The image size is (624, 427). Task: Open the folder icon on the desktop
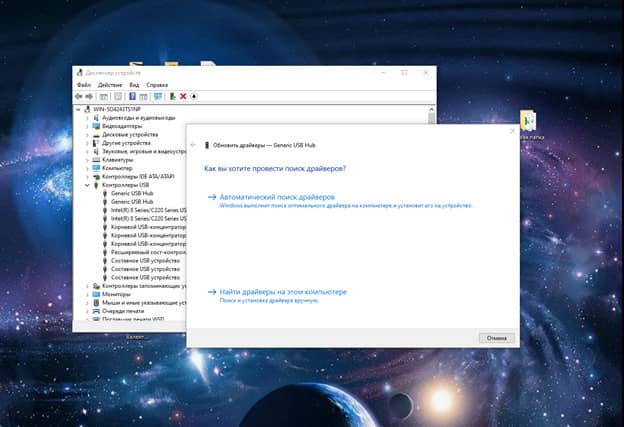528,121
